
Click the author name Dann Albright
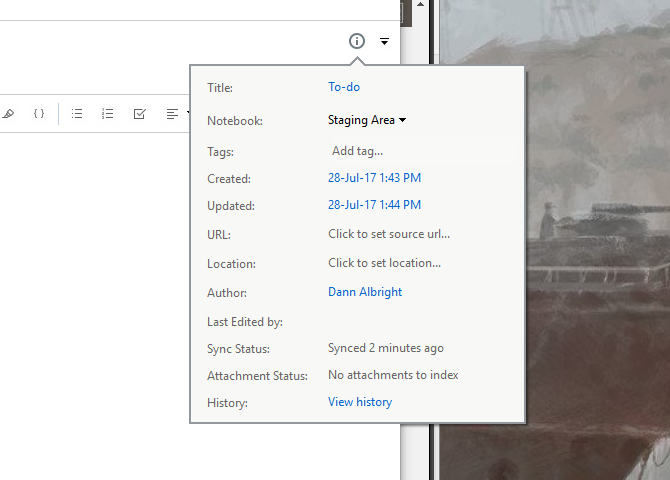tap(365, 292)
